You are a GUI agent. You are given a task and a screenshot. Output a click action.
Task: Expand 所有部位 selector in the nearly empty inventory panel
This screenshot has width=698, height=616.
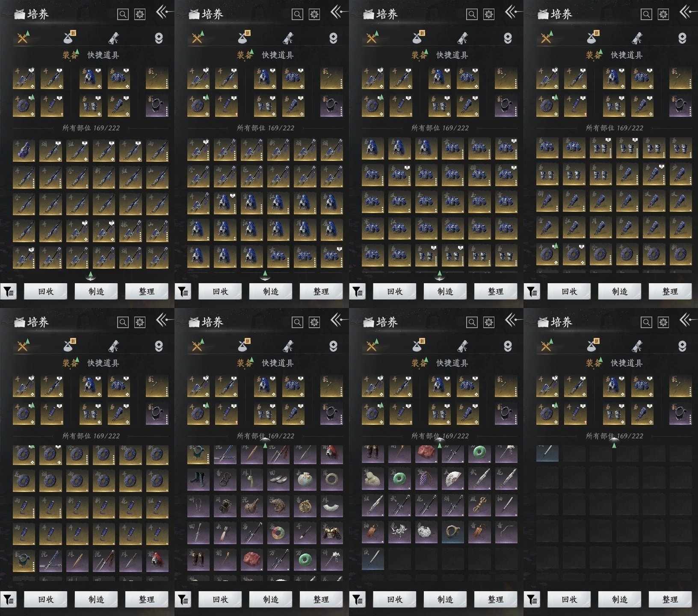pyautogui.click(x=614, y=436)
